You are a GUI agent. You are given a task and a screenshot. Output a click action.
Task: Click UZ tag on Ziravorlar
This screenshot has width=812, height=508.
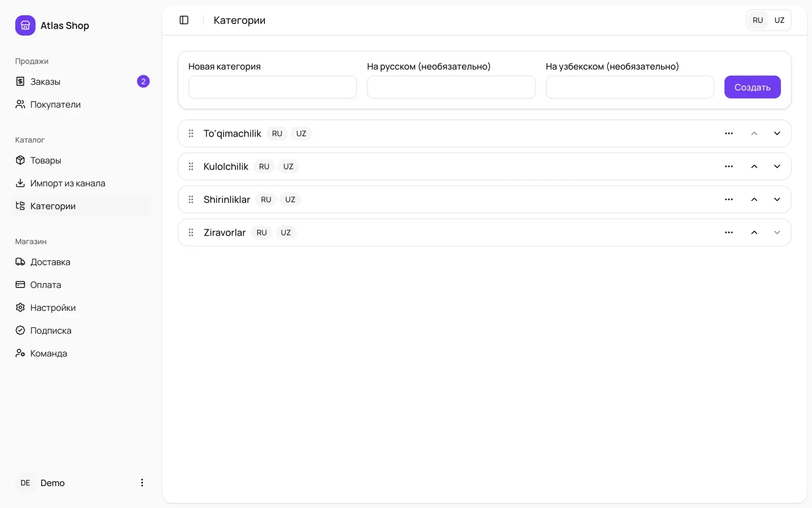pyautogui.click(x=286, y=233)
